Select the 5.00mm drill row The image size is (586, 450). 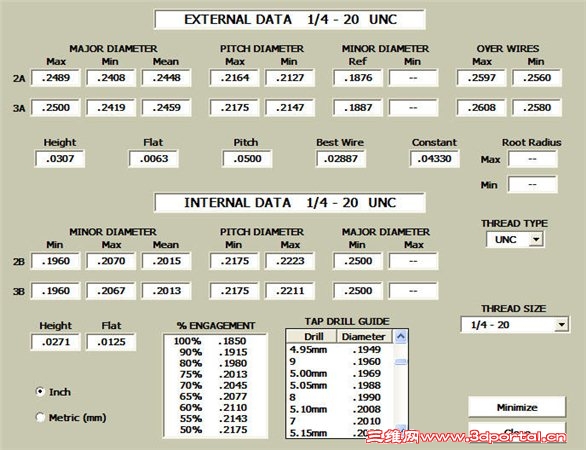[339, 373]
